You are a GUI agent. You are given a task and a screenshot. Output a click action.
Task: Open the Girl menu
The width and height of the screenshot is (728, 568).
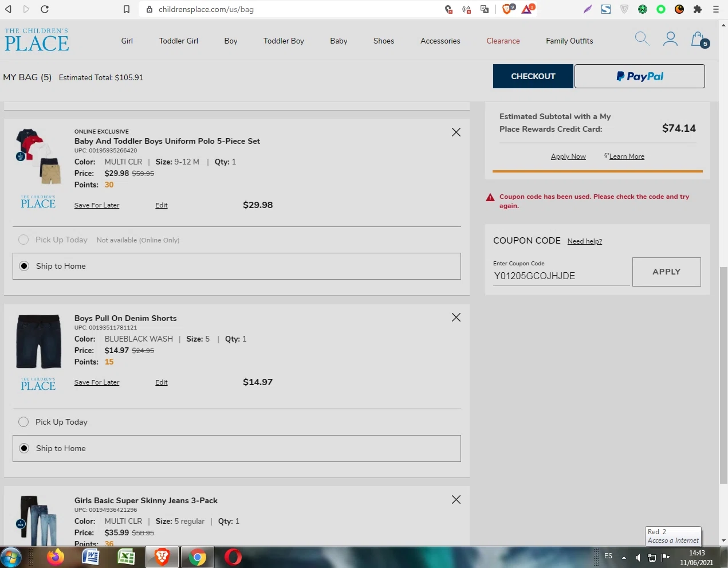(127, 41)
